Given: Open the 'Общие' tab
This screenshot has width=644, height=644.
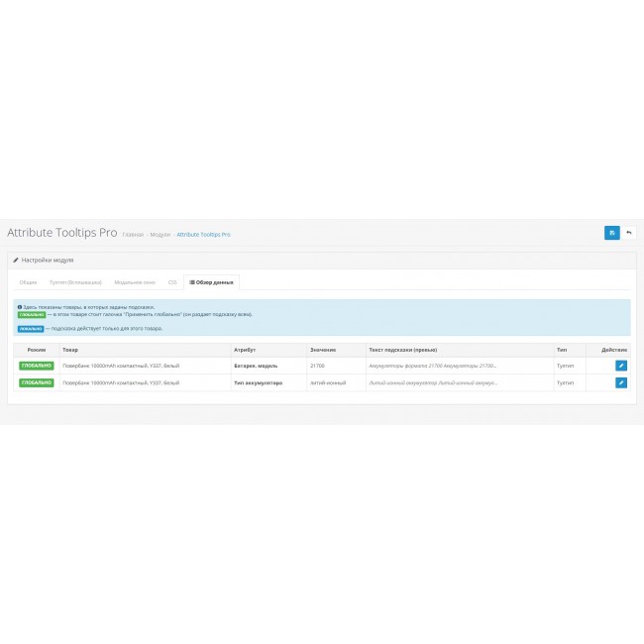Looking at the screenshot, I should [x=28, y=282].
